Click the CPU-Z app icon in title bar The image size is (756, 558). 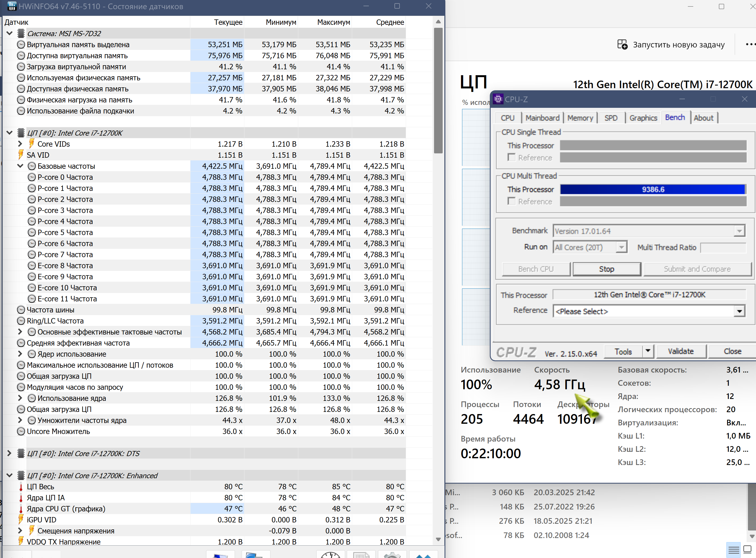pyautogui.click(x=498, y=99)
